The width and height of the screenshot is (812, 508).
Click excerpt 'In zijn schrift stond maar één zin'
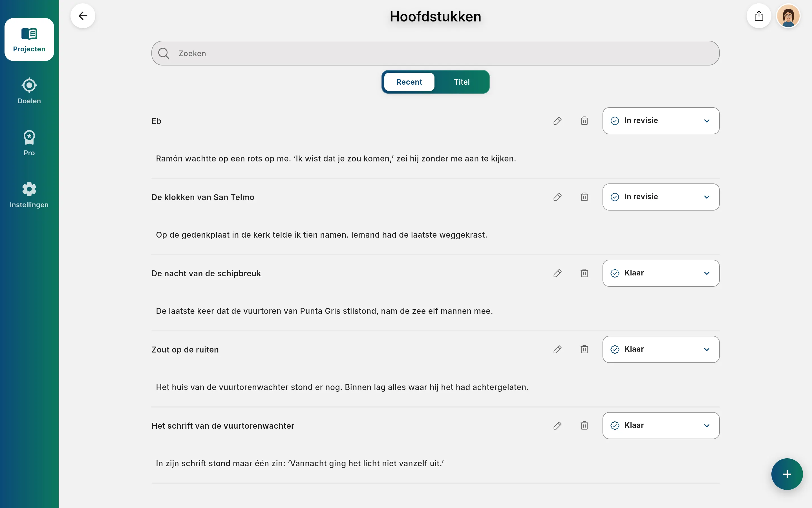[300, 464]
